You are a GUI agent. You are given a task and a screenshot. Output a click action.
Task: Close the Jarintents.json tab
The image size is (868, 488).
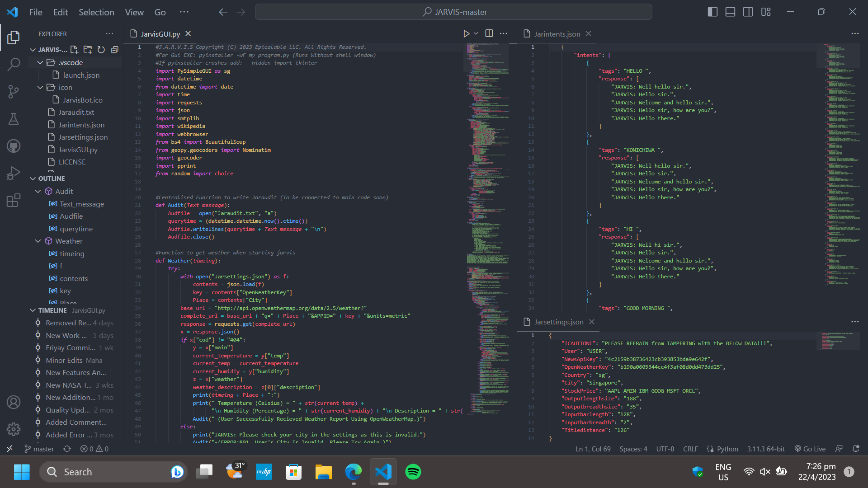pyautogui.click(x=588, y=33)
